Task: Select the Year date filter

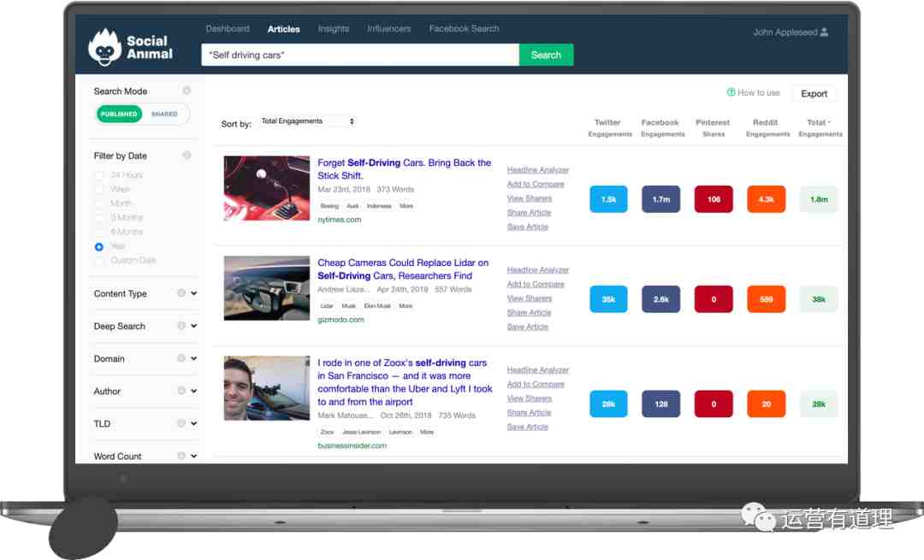Action: [99, 246]
